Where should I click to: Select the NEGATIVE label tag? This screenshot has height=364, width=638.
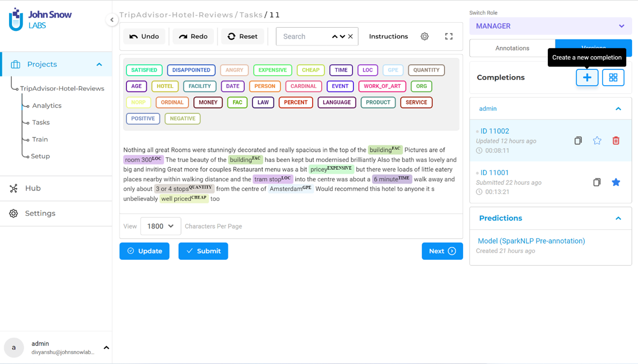pos(182,119)
